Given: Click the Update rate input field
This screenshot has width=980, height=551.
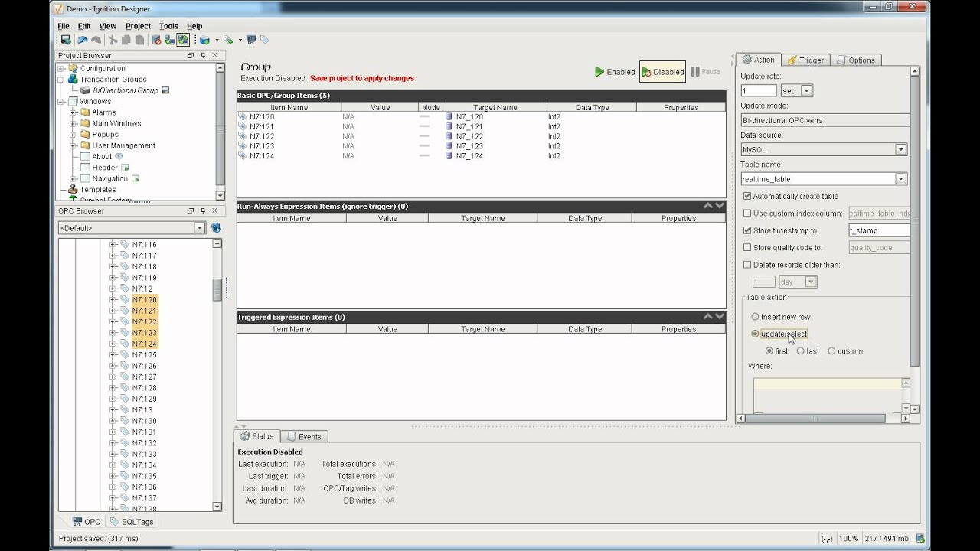Looking at the screenshot, I should [759, 90].
